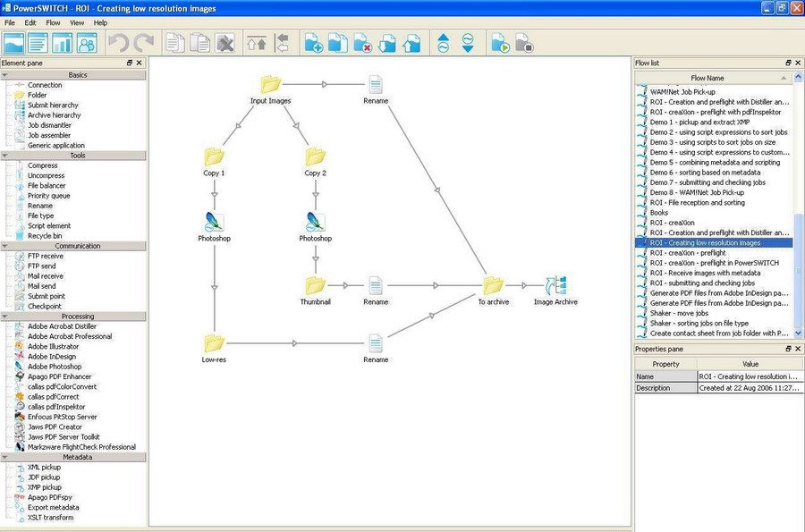Viewport: 805px width, 532px height.
Task: Toggle the users view button in toolbar
Action: click(x=87, y=42)
